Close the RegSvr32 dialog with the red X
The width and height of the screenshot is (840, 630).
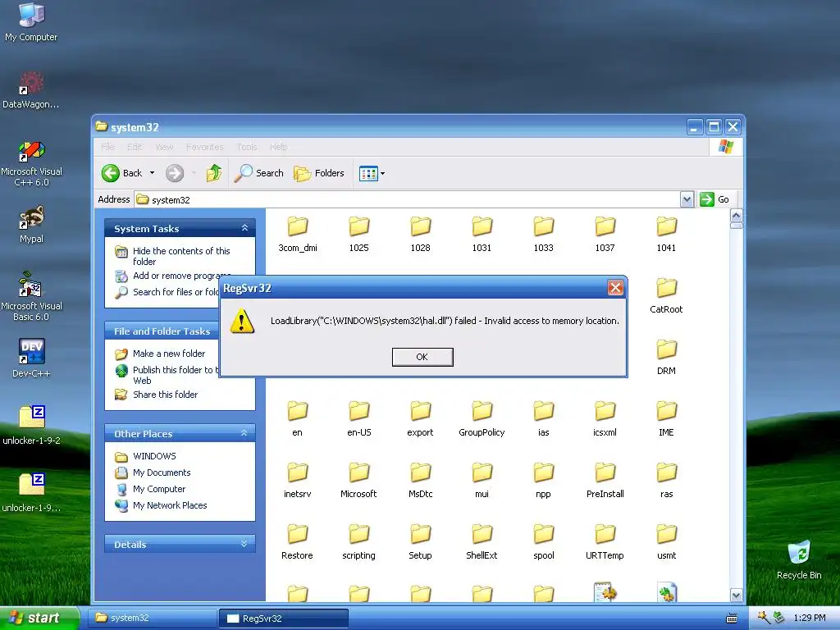[615, 288]
